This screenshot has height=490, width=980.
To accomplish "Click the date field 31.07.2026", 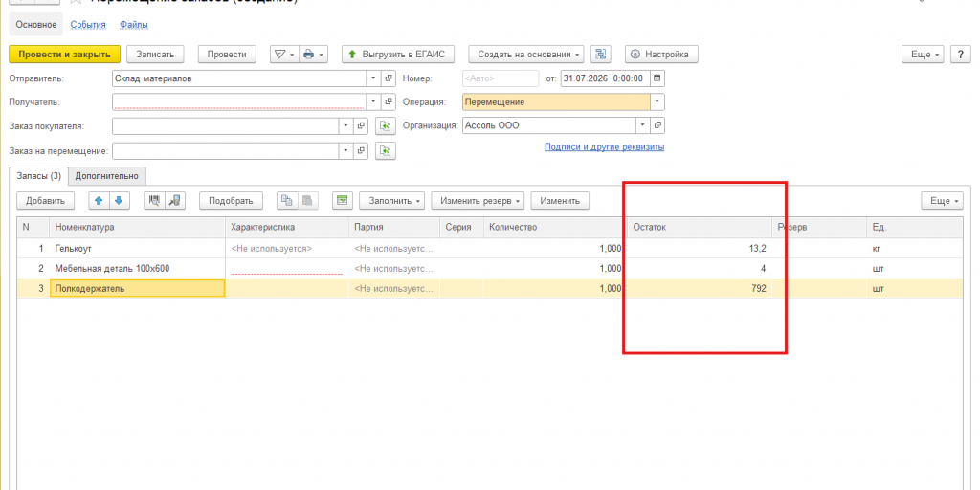I will coord(605,78).
